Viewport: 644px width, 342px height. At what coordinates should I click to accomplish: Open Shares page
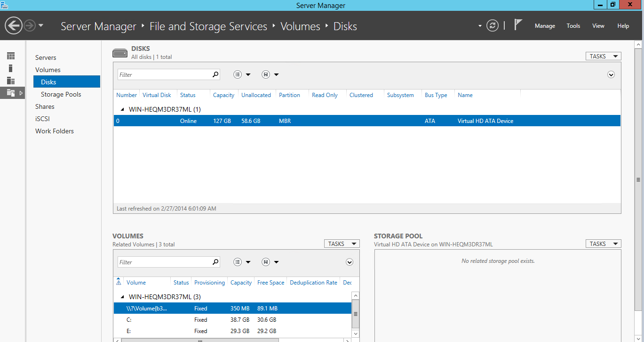point(45,106)
